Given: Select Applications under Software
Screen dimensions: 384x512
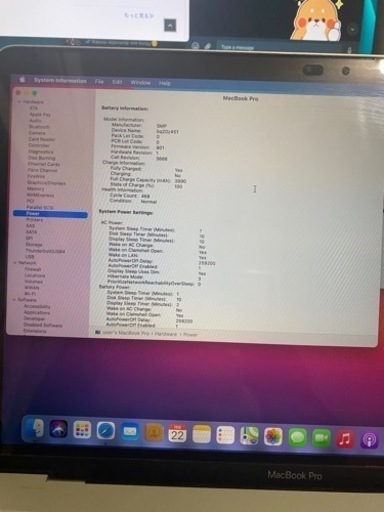Looking at the screenshot, I should [37, 313].
